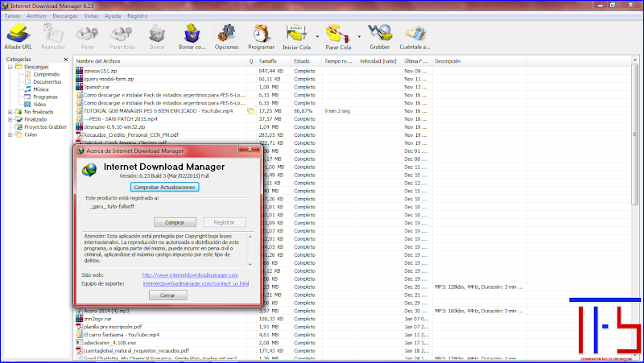This screenshot has width=644, height=363.
Task: Close the Categorías panel
Action: (x=66, y=60)
